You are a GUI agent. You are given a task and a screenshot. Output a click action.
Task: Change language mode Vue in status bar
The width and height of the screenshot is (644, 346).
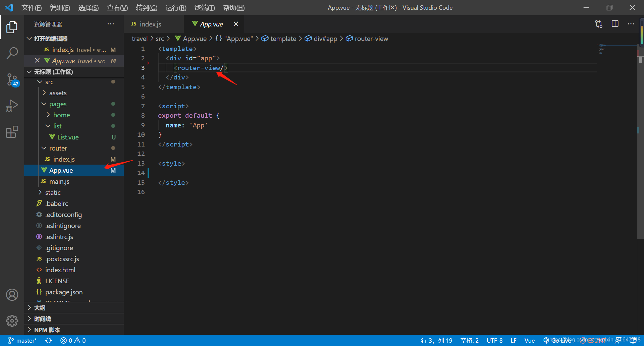pos(529,340)
